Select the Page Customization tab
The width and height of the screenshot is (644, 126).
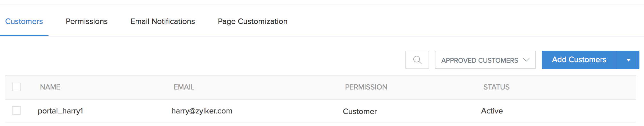pos(253,21)
